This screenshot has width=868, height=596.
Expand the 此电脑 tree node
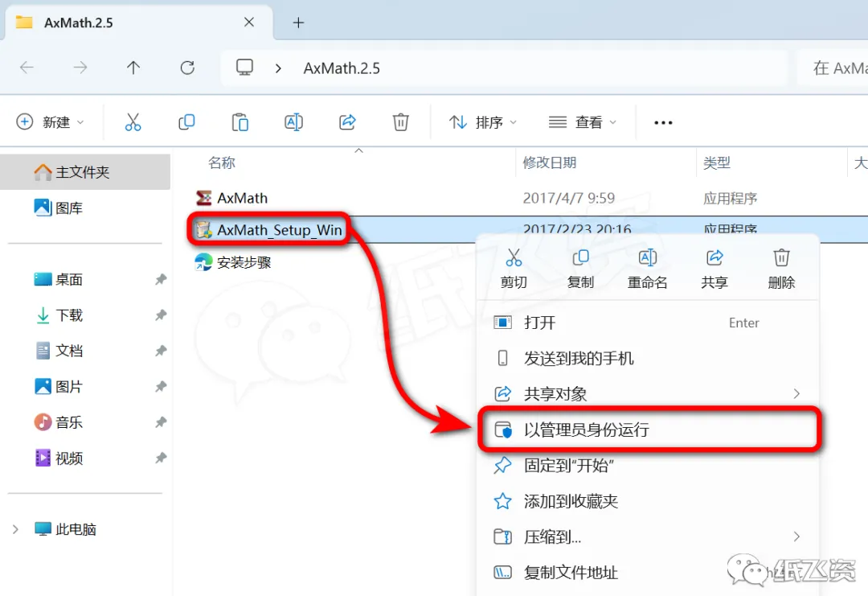[x=15, y=529]
